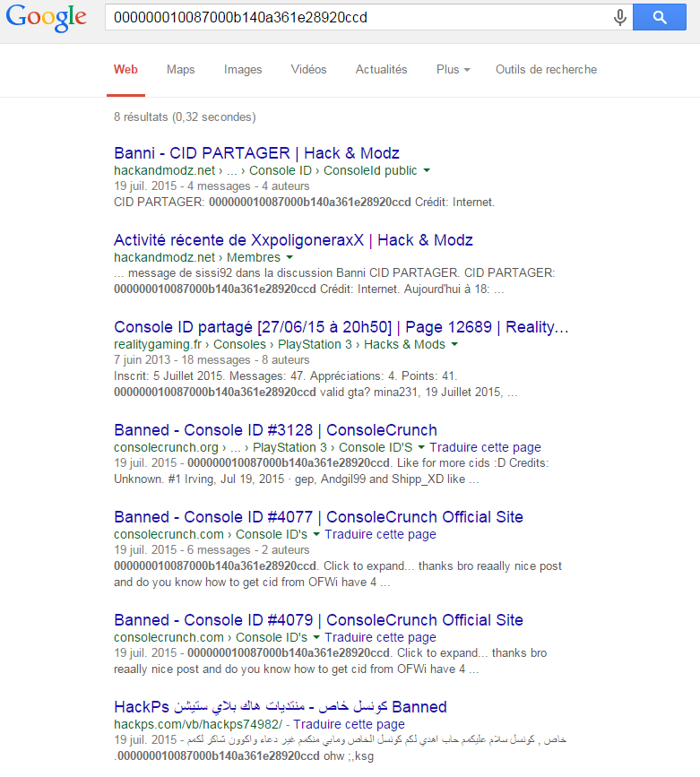Open Activité récente de XxpoligoneraxX result
This screenshot has width=700, height=777.
(x=293, y=240)
